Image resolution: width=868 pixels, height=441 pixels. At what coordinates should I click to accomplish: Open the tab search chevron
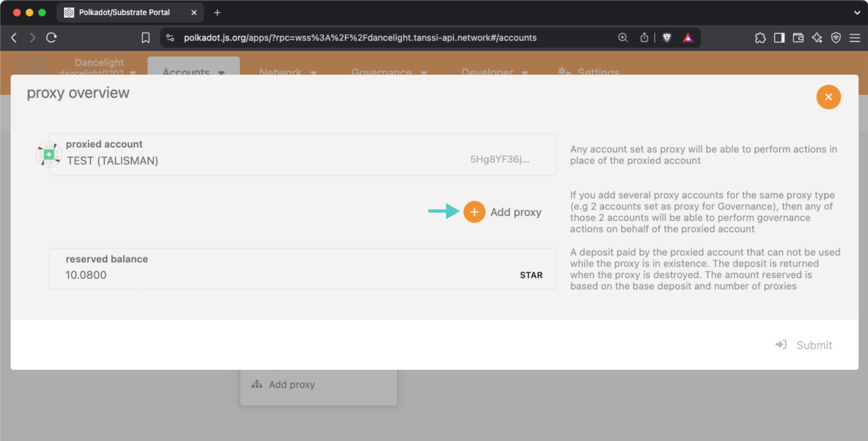point(857,13)
